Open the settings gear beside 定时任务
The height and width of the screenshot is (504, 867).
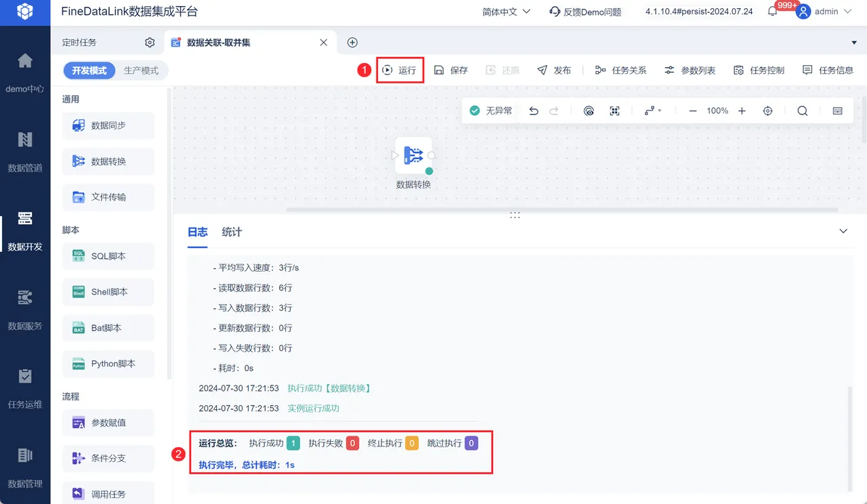click(x=150, y=43)
